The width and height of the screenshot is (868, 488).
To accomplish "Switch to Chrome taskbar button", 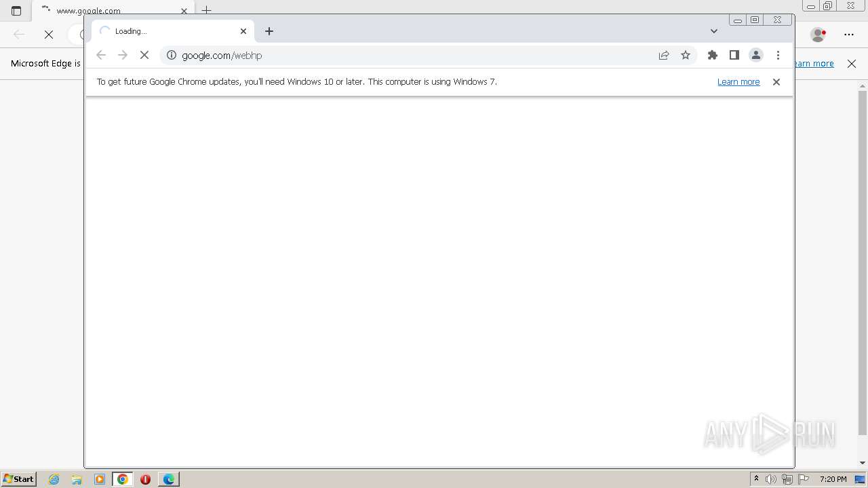I will pyautogui.click(x=123, y=479).
